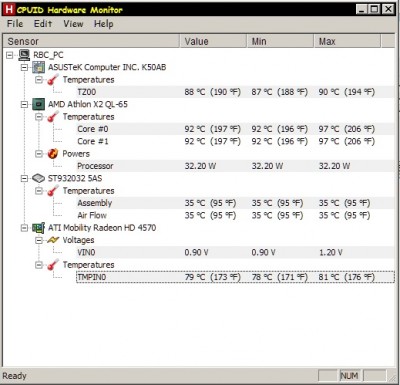The height and width of the screenshot is (385, 400).
Task: Collapse Temperatures under ST932032 5AS
Action: pos(39,191)
